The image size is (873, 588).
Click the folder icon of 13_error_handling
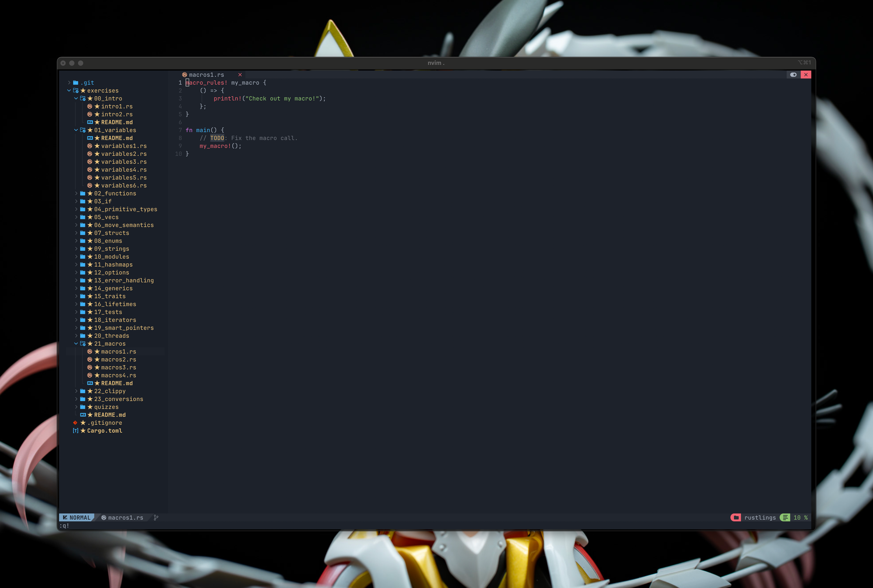pos(83,280)
